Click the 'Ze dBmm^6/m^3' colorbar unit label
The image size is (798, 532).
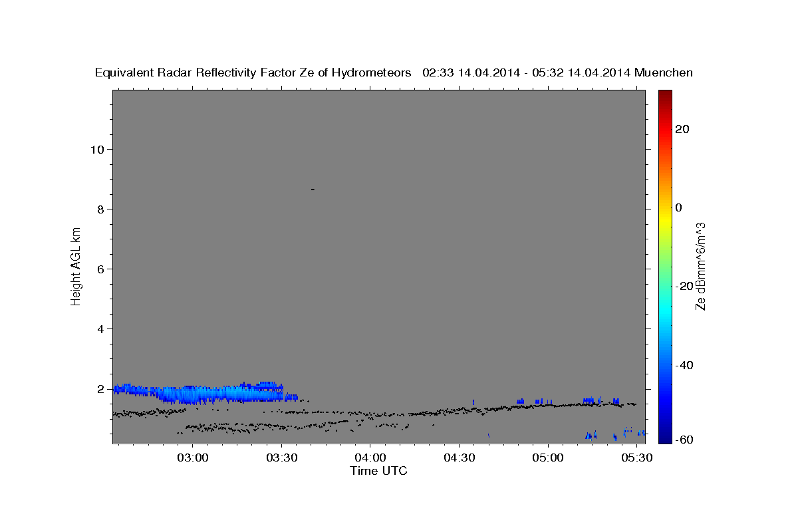[700, 266]
